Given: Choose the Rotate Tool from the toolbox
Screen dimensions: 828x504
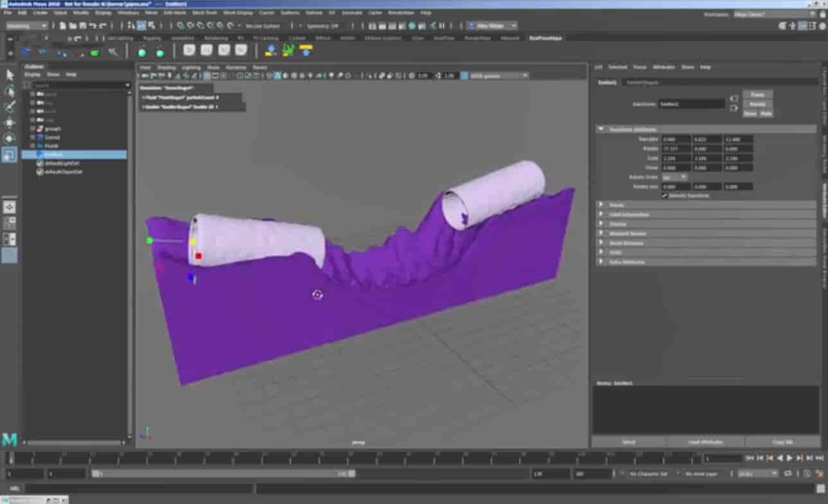Looking at the screenshot, I should [9, 137].
